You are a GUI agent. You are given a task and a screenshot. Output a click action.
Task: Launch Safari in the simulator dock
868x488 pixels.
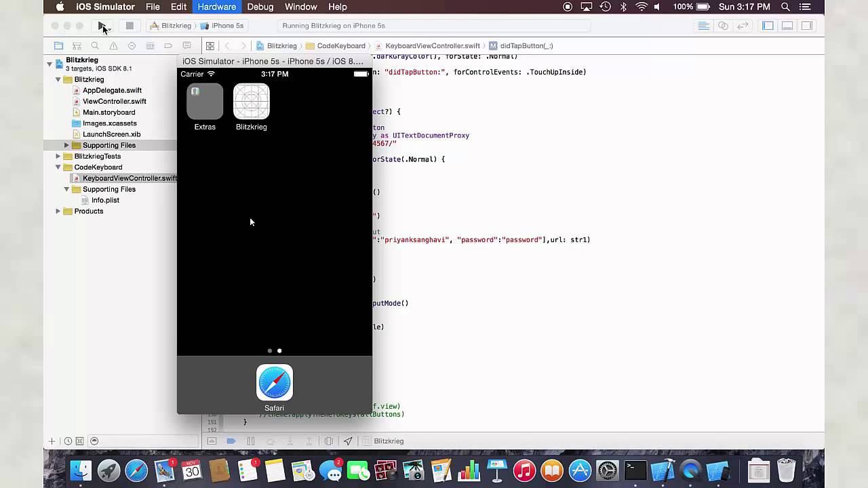275,382
